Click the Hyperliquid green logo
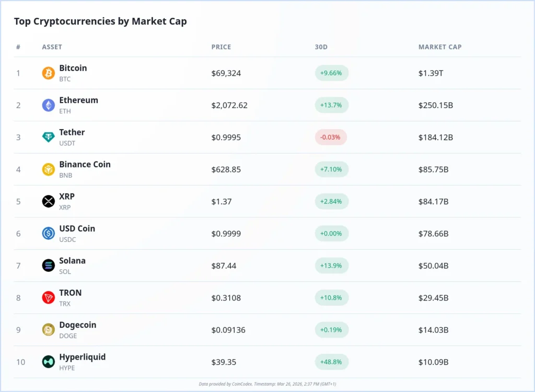This screenshot has width=535, height=392. pos(48,362)
